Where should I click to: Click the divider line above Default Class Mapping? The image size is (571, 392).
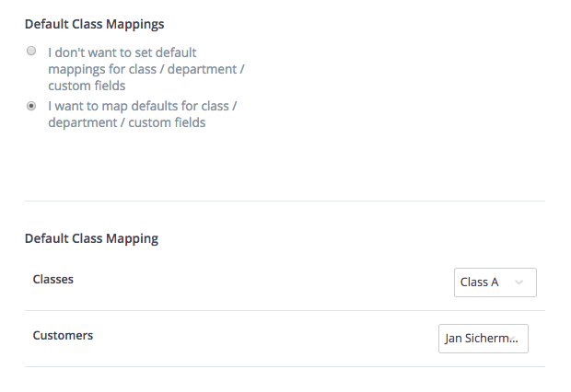[284, 201]
